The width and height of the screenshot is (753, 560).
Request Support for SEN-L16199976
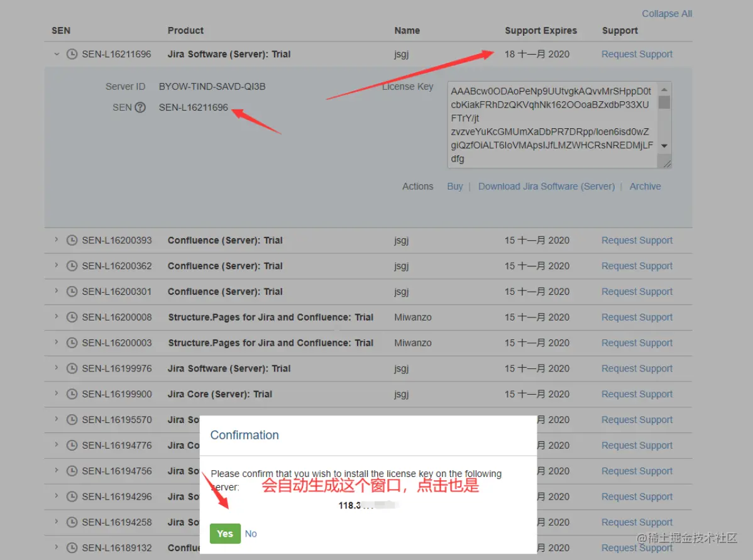pos(637,368)
